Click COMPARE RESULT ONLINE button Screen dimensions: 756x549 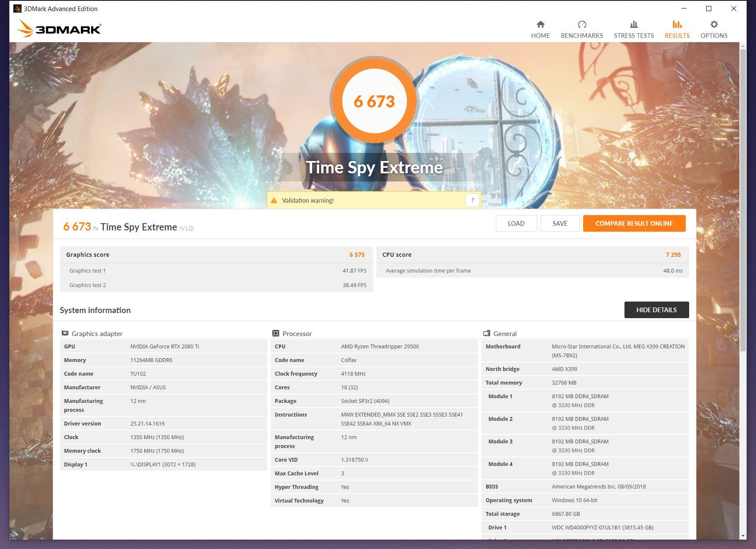point(634,223)
